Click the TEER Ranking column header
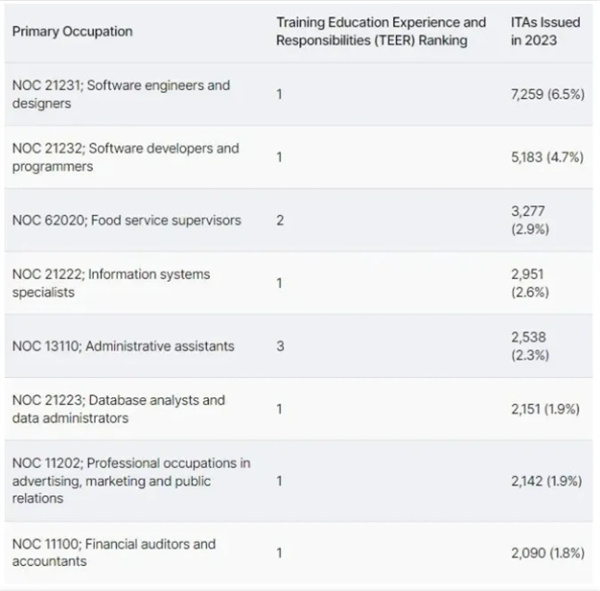Viewport: 600px width, 591px height. tap(381, 31)
